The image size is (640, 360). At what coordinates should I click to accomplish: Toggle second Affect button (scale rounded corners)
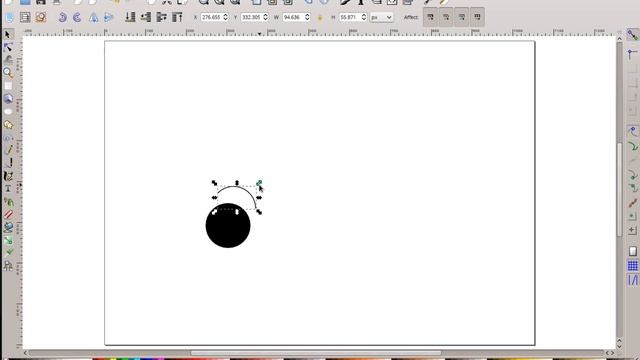[x=446, y=17]
